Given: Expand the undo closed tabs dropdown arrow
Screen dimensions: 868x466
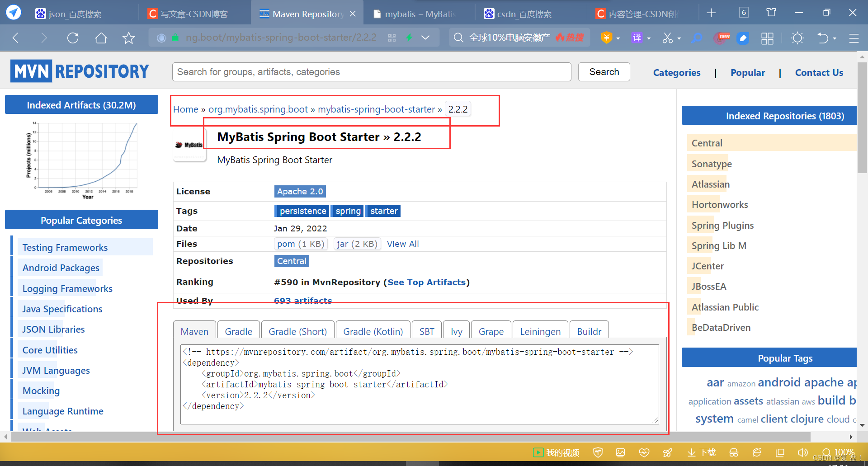Looking at the screenshot, I should [835, 38].
